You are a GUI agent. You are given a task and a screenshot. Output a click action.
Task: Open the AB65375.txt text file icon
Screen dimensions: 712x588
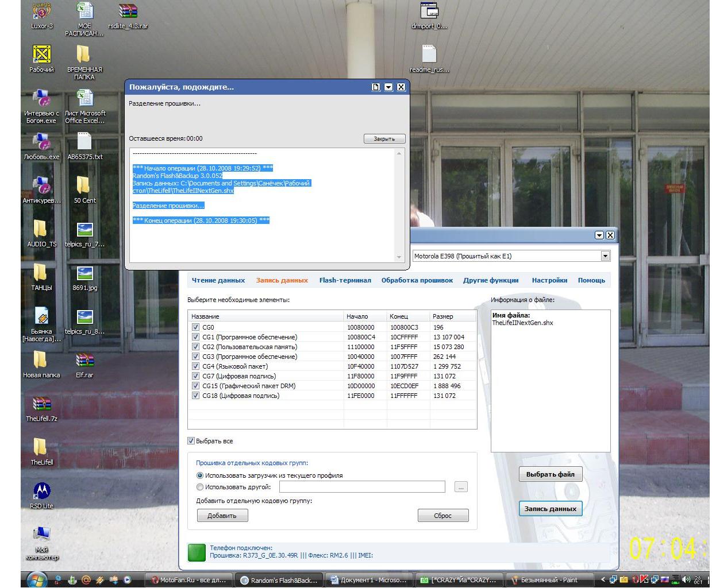click(x=85, y=146)
